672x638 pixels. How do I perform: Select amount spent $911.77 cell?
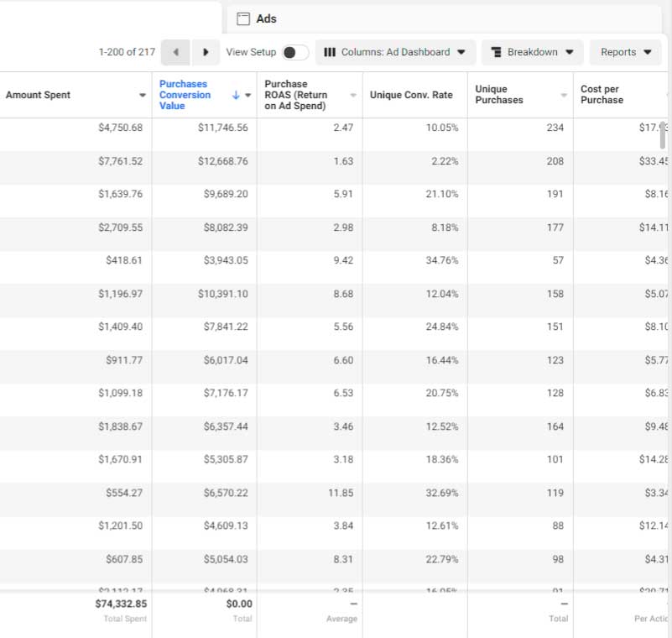pyautogui.click(x=124, y=361)
